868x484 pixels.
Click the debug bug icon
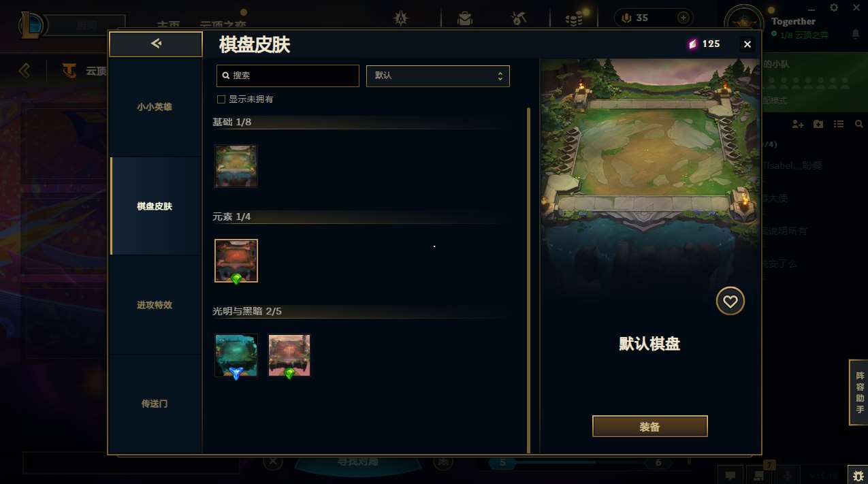(857, 474)
